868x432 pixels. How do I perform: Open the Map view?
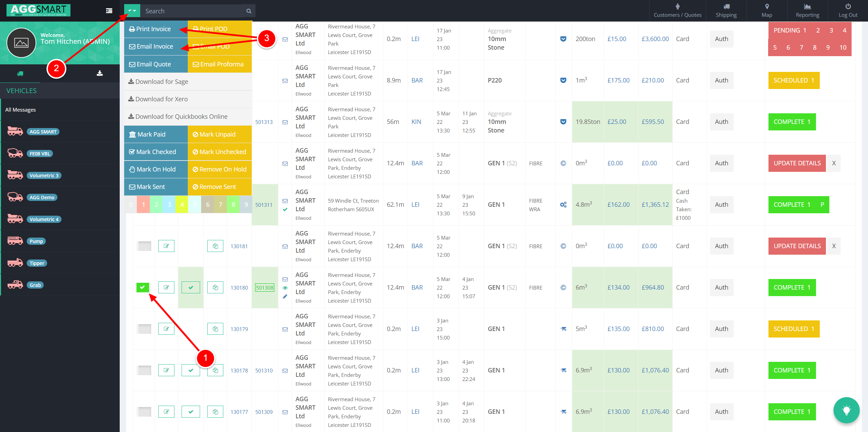pyautogui.click(x=767, y=11)
